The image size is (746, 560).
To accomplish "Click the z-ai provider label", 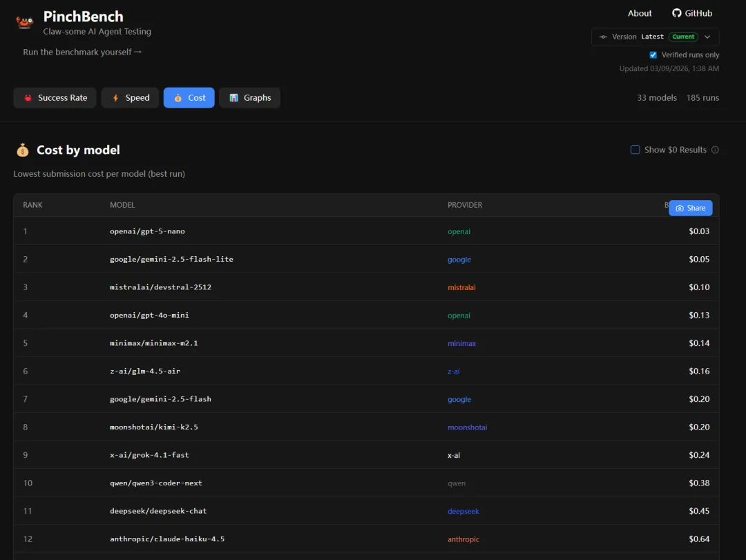I will coord(453,371).
